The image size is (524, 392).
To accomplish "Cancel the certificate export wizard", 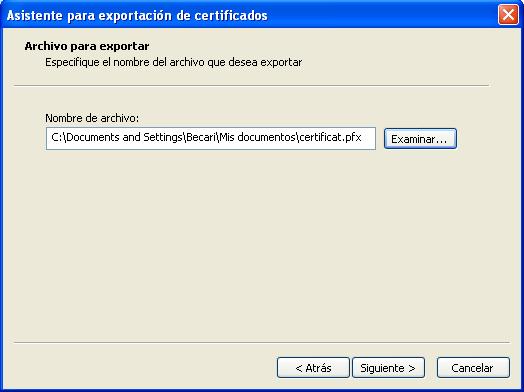I will tap(473, 368).
